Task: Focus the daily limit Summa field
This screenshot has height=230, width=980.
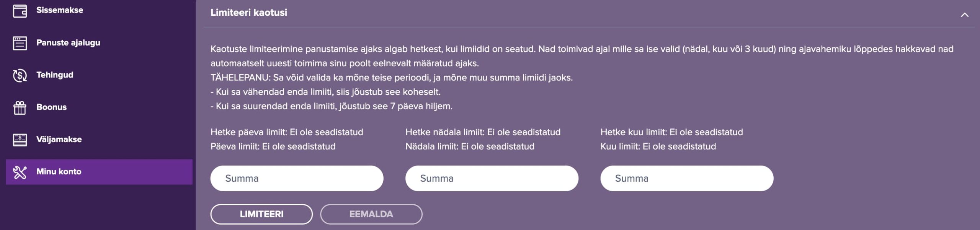Action: (297, 178)
